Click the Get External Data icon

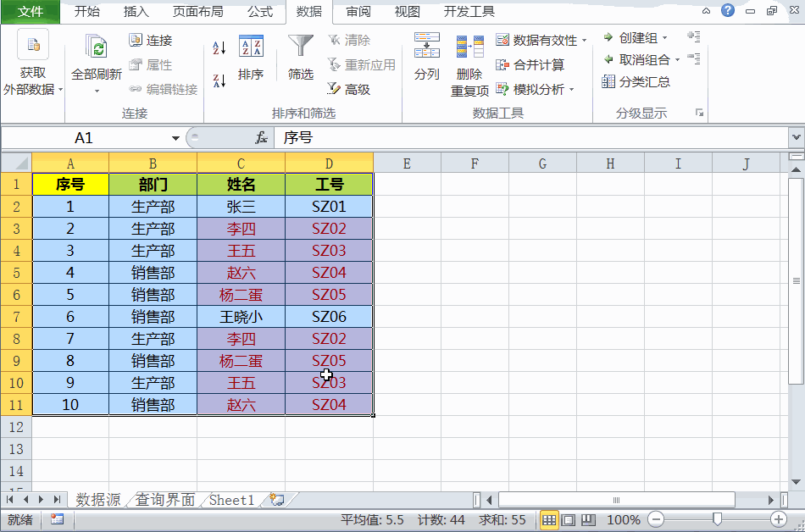coord(33,45)
